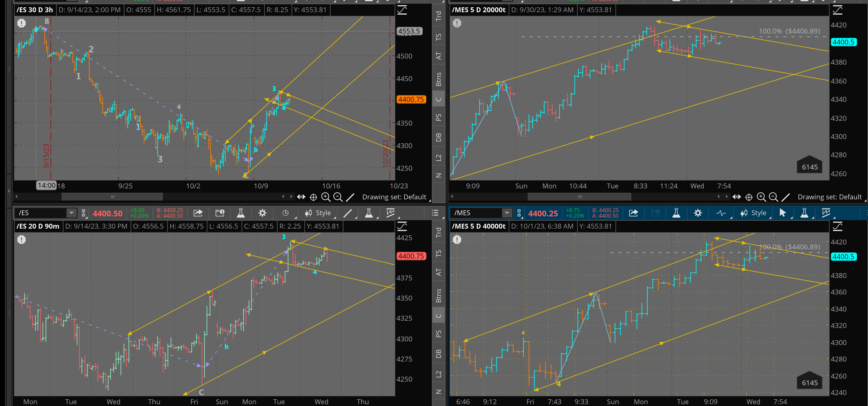Image resolution: width=868 pixels, height=406 pixels.
Task: Click the link clipboard icon next to /MES
Action: [519, 213]
